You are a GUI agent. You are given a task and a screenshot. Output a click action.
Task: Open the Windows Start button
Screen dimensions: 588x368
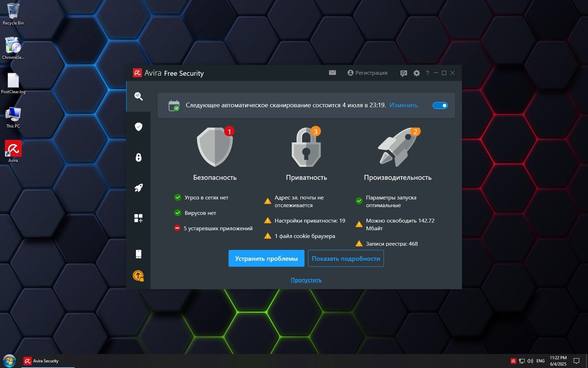(9, 361)
